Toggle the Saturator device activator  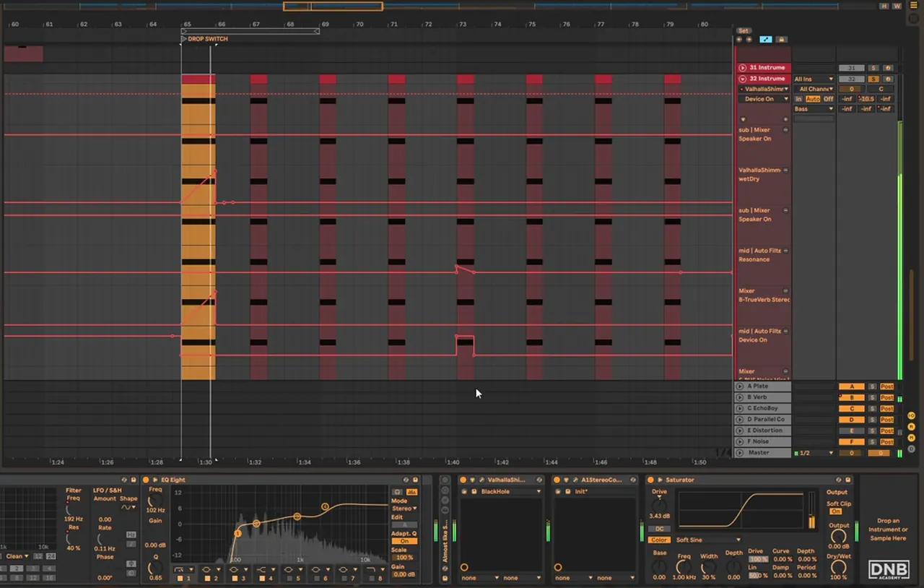(x=650, y=480)
